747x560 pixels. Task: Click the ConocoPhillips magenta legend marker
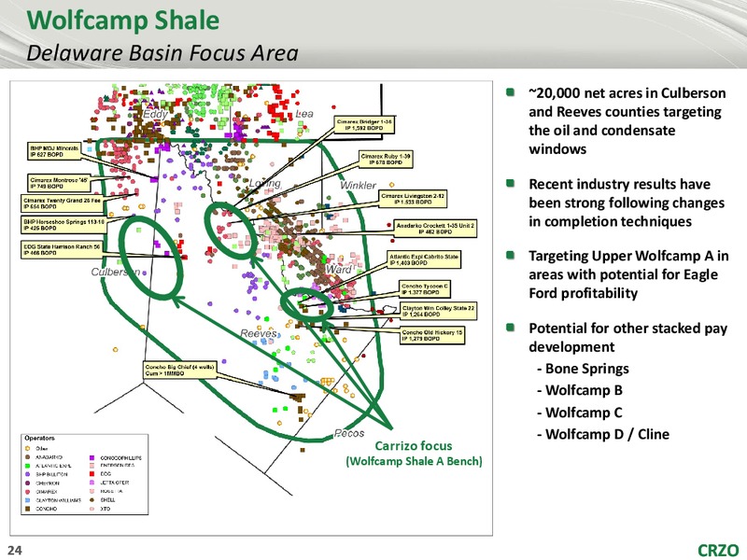(92, 457)
